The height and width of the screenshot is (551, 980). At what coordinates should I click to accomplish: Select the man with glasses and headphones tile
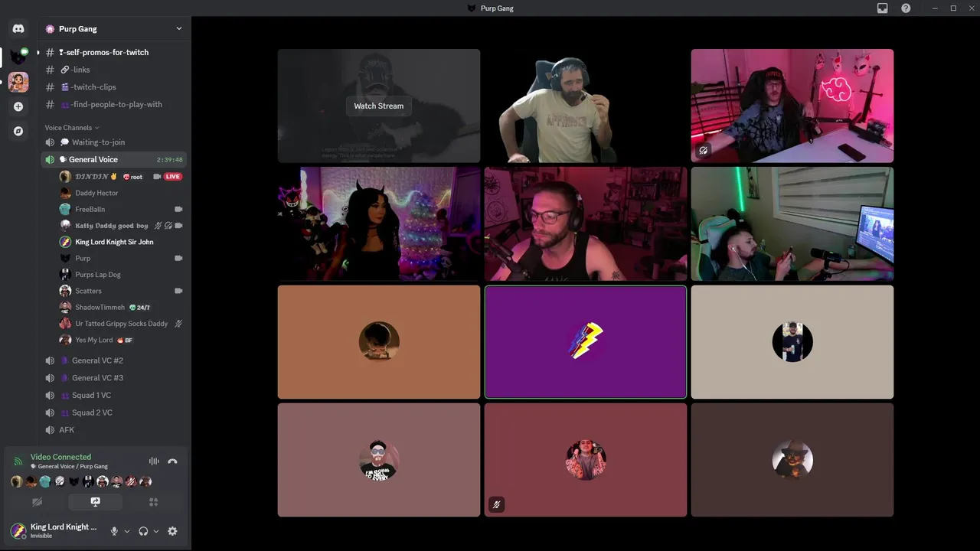pyautogui.click(x=586, y=223)
